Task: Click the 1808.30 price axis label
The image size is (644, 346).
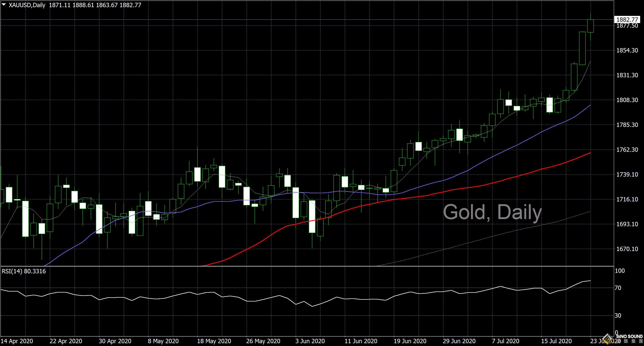Action: pos(627,100)
